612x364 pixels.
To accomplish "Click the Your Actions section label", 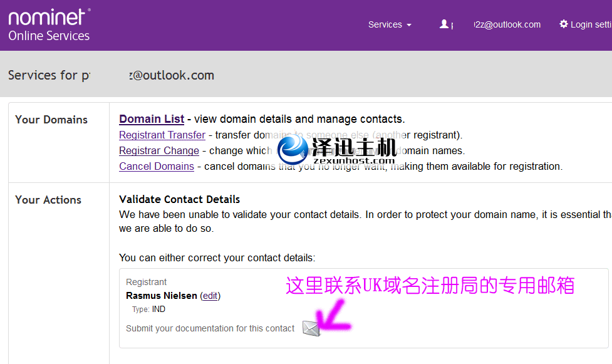I will [48, 200].
